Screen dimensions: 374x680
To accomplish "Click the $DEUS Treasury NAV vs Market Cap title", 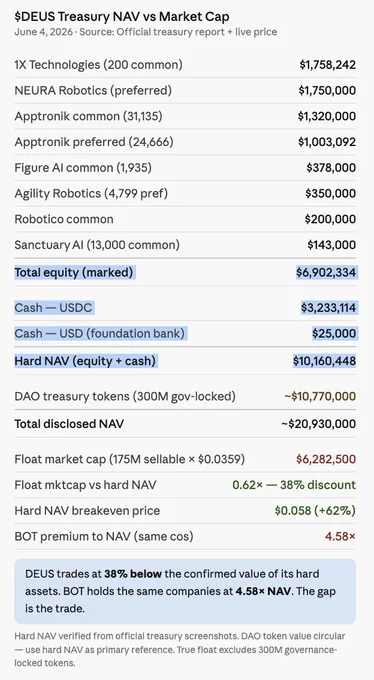I will 121,17.
